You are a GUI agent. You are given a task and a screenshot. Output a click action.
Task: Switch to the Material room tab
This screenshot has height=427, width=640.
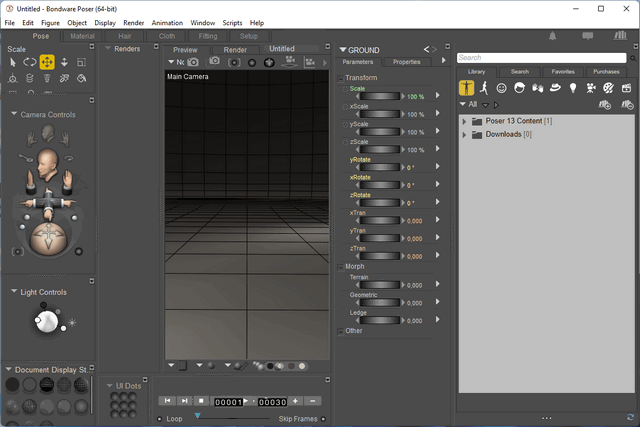(x=82, y=36)
